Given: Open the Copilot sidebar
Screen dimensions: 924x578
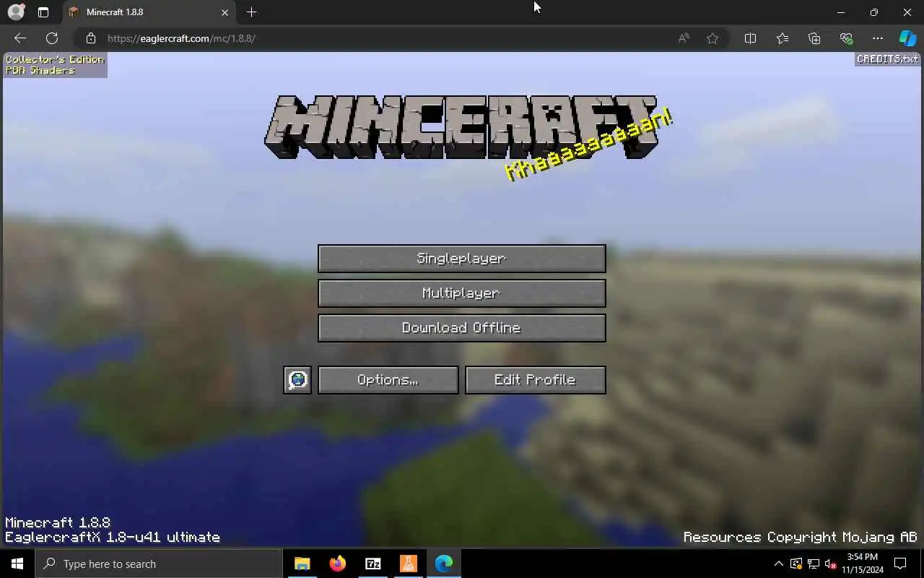Looking at the screenshot, I should [907, 38].
